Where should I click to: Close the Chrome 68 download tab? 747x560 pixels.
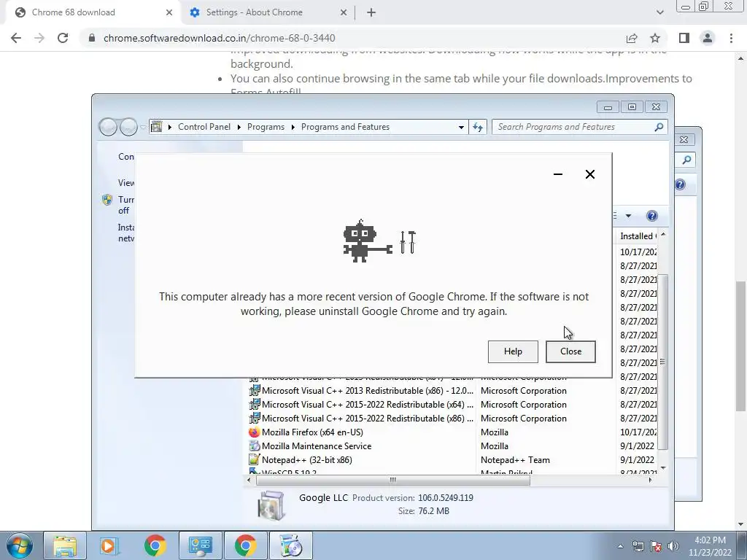pyautogui.click(x=169, y=12)
